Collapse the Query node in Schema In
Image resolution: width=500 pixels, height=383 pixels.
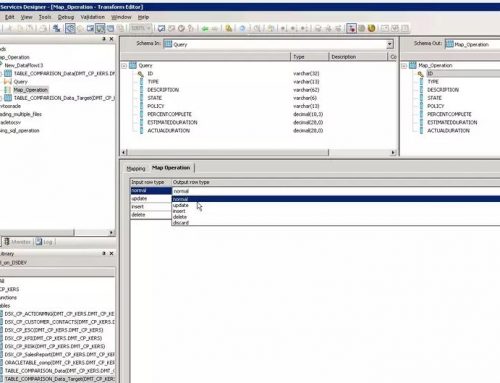124,66
